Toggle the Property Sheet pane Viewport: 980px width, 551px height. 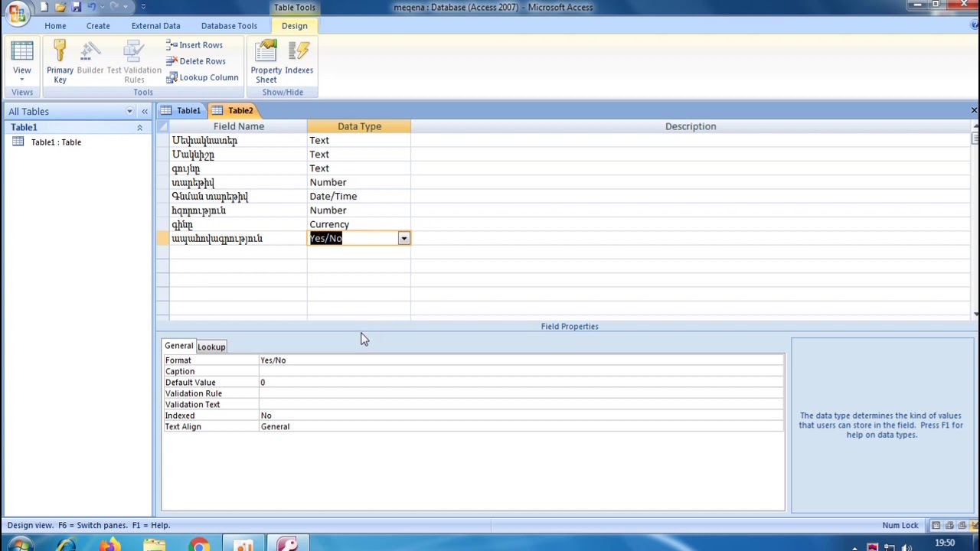coord(266,63)
